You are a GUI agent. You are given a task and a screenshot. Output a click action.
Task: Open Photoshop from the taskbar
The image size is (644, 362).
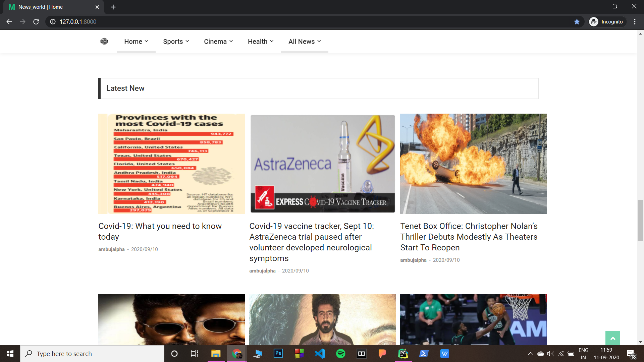tap(278, 354)
